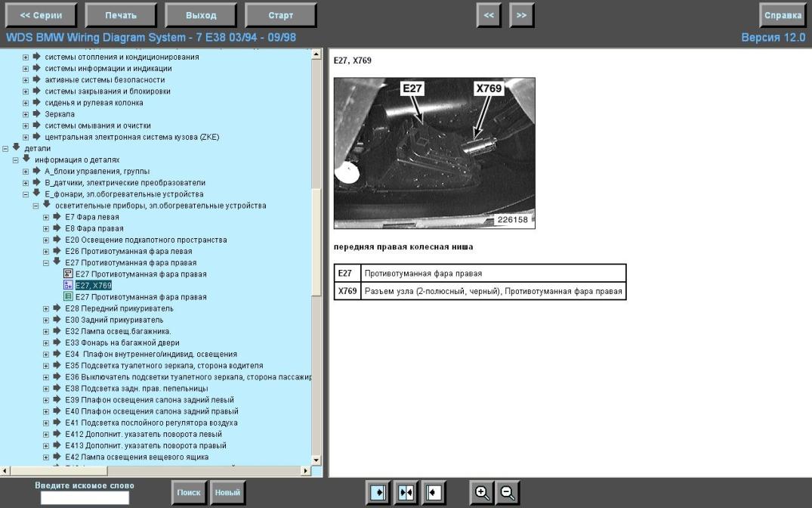Select 'E413 Дополнит. указатель поворота правый'
Viewport: 812px width, 508px height.
pyautogui.click(x=146, y=445)
